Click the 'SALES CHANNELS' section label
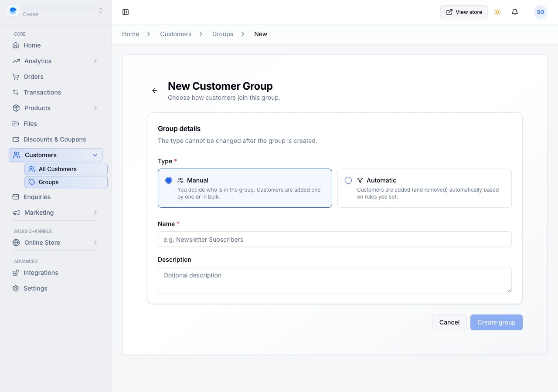 pos(33,231)
